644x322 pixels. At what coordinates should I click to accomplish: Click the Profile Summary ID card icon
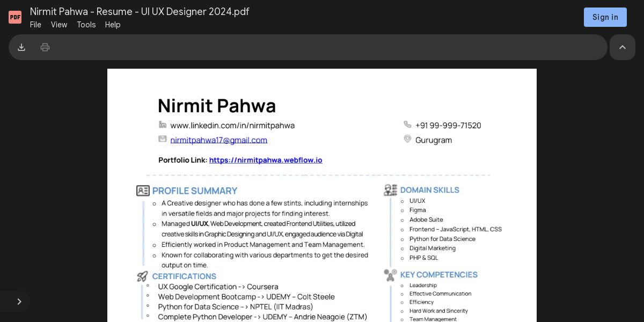pos(143,191)
